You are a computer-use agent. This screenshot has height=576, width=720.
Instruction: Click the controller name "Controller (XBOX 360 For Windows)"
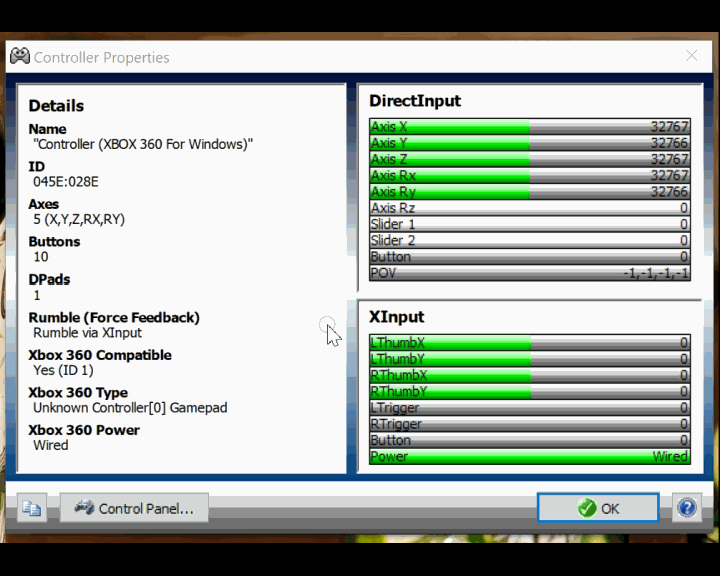point(143,144)
